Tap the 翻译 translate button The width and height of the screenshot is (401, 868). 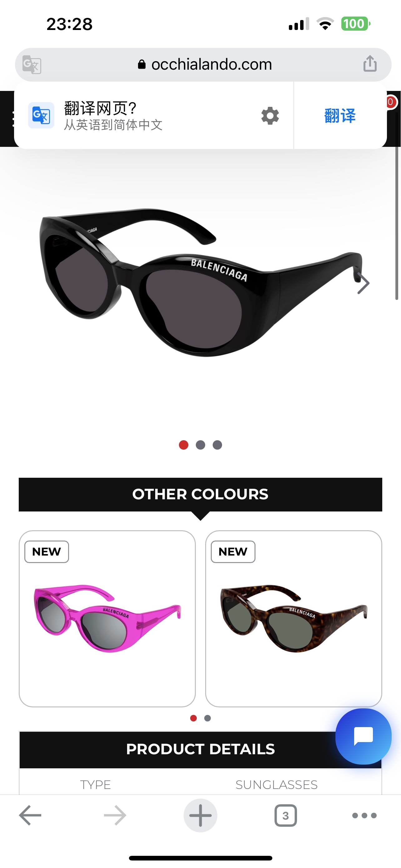click(340, 116)
